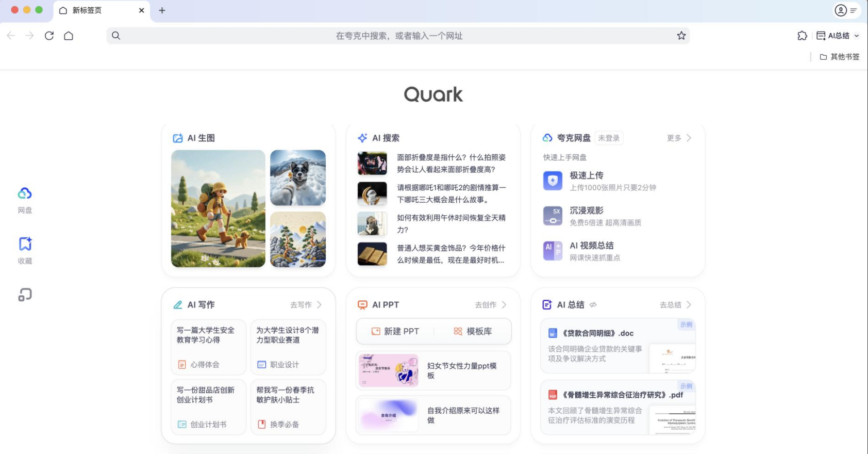
Task: Open the pine trees landscape image thumbnail
Action: click(x=298, y=239)
